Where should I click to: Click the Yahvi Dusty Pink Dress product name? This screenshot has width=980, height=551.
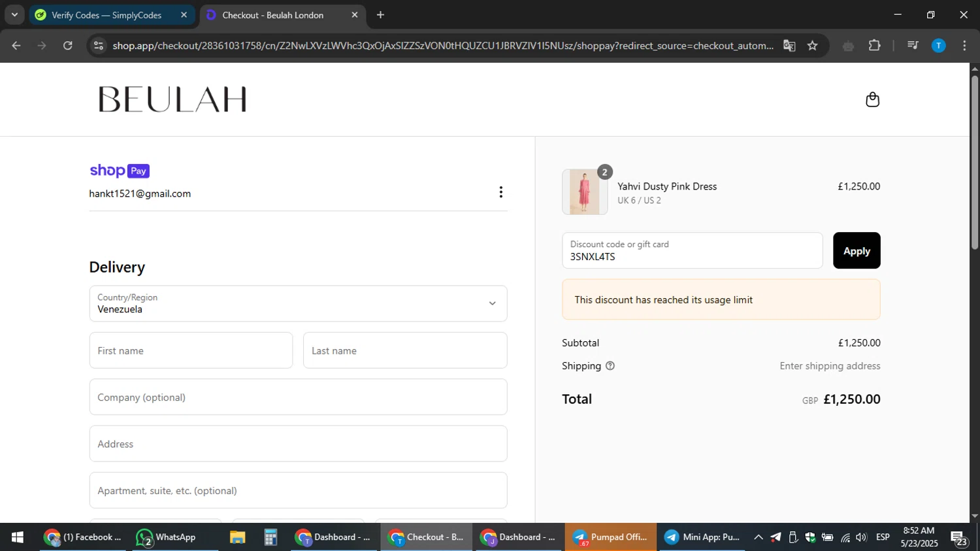click(x=667, y=186)
